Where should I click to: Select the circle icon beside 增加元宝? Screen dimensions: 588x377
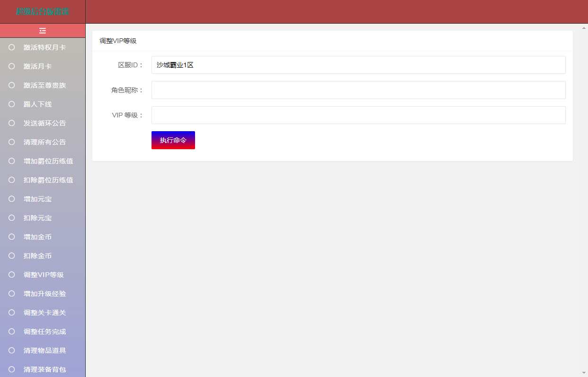point(11,199)
